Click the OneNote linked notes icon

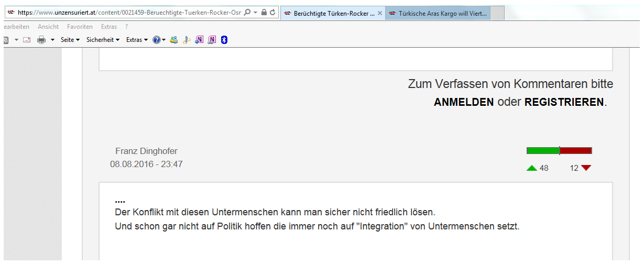coord(212,40)
